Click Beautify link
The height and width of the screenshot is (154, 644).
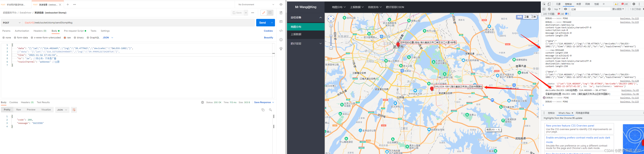[268, 38]
